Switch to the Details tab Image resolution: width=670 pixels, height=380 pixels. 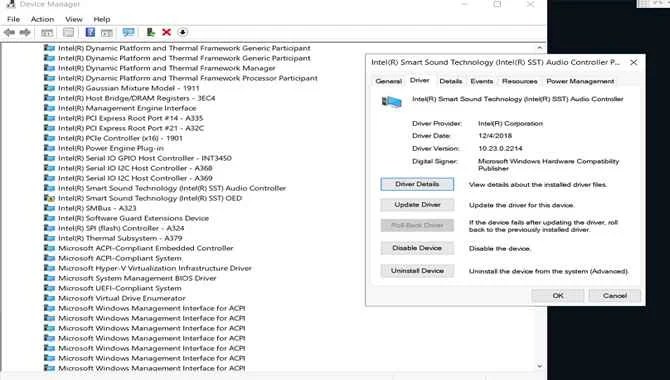pyautogui.click(x=450, y=81)
